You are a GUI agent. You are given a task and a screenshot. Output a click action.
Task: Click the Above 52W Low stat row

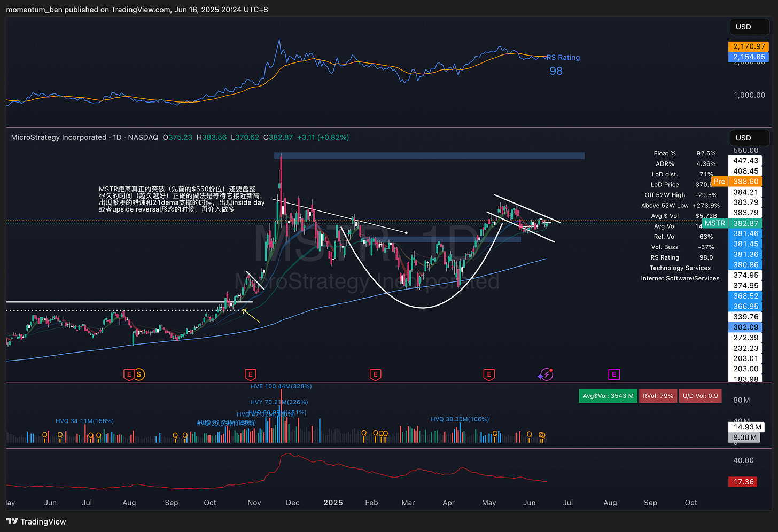tap(680, 206)
